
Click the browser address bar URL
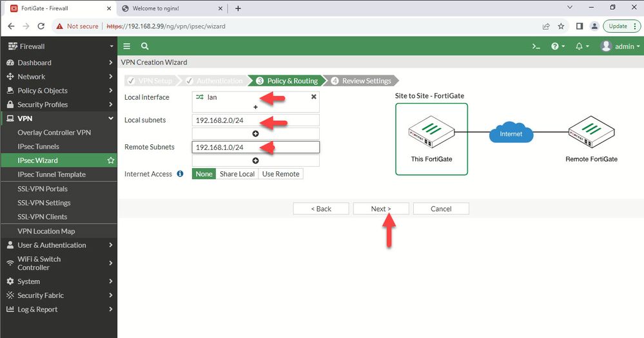tap(166, 26)
